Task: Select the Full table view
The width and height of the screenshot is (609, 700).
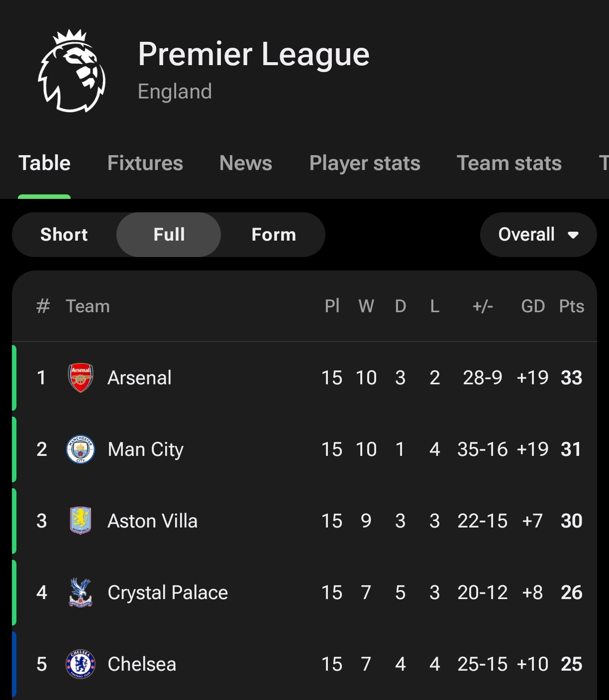Action: point(169,235)
